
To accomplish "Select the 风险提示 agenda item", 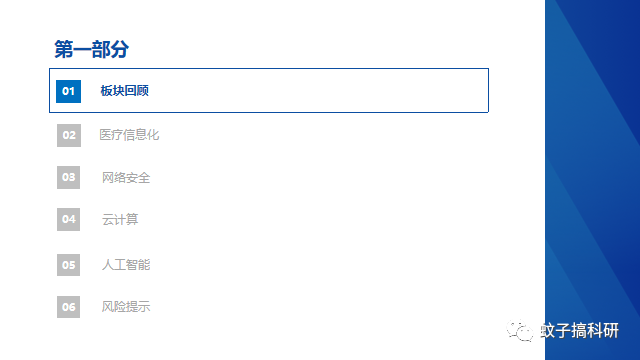I will click(x=126, y=307).
